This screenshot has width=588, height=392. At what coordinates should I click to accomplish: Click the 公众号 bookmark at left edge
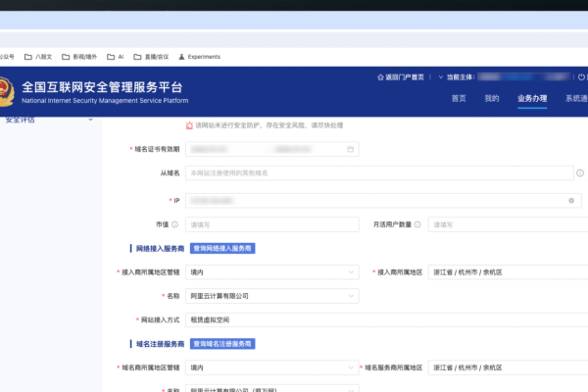[7, 57]
